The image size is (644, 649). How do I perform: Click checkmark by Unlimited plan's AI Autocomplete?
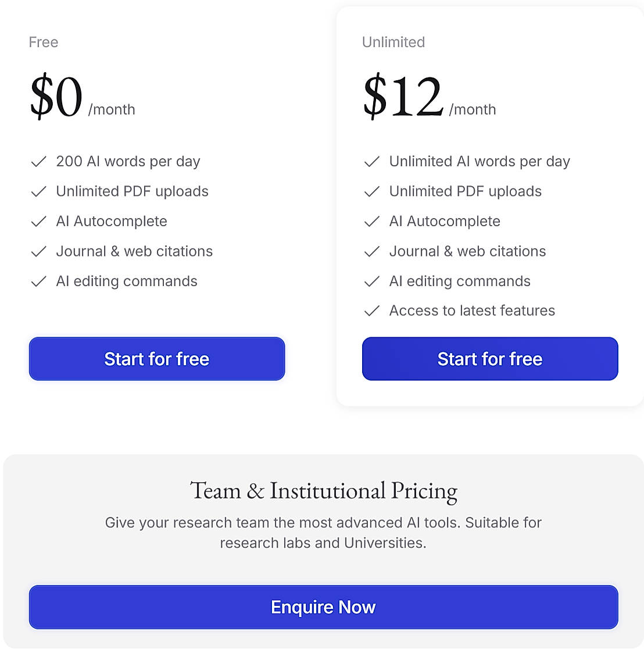[371, 222]
